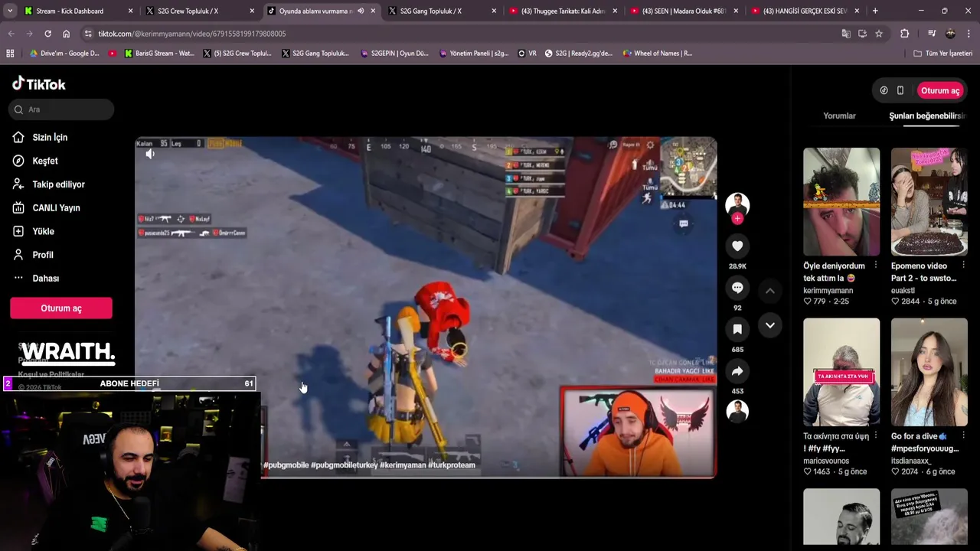980x551 pixels.
Task: Open Drive'ım - Google Drive bookmark
Action: click(x=64, y=54)
